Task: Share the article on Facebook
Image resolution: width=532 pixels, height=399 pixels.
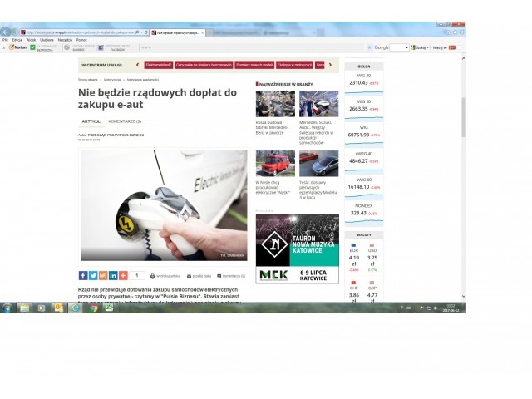Action: [83, 275]
